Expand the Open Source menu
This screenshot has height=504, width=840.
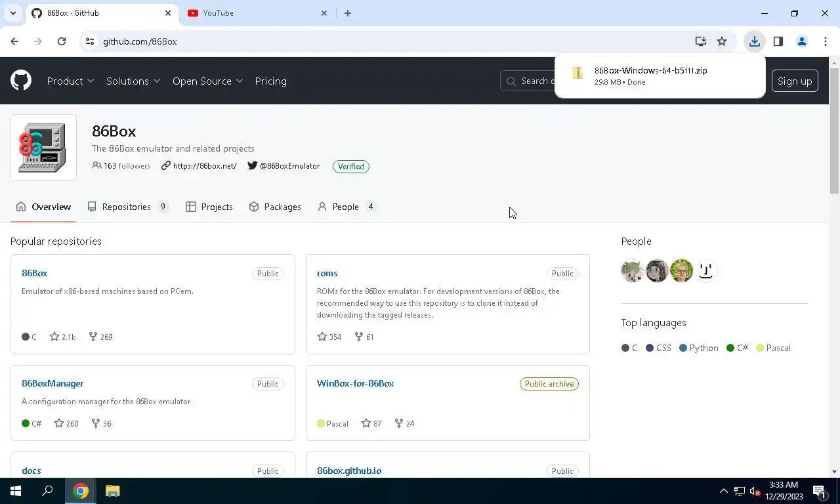tap(207, 81)
